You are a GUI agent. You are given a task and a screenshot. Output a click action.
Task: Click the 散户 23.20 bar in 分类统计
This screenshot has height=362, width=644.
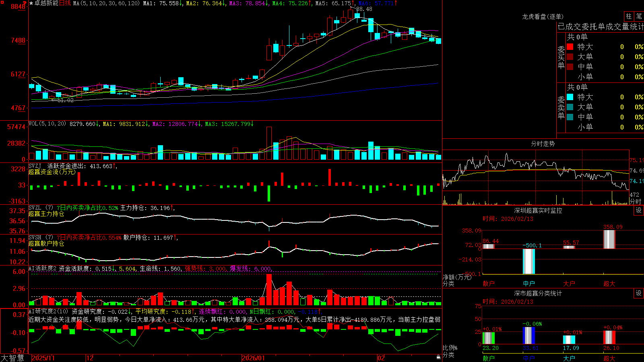489,338
